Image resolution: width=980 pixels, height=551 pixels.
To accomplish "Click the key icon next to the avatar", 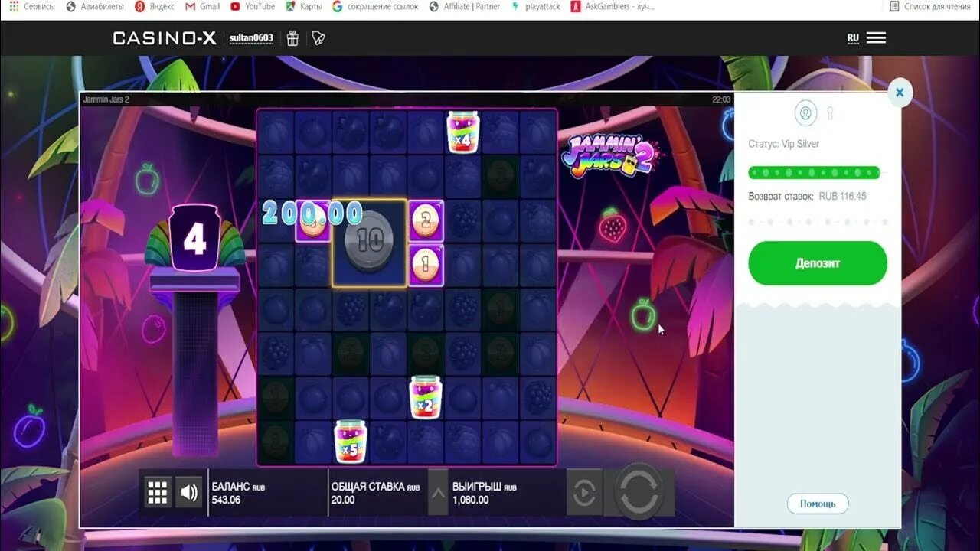I will [x=830, y=113].
